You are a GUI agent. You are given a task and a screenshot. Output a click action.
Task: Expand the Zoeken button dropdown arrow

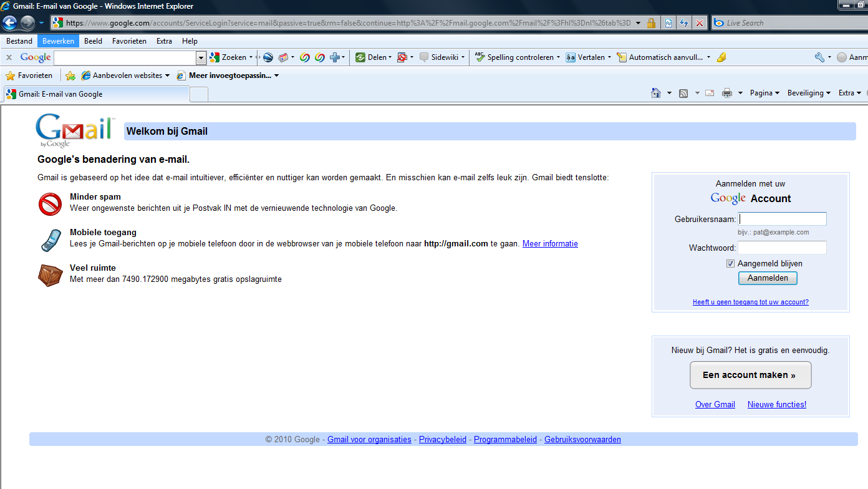tap(251, 57)
